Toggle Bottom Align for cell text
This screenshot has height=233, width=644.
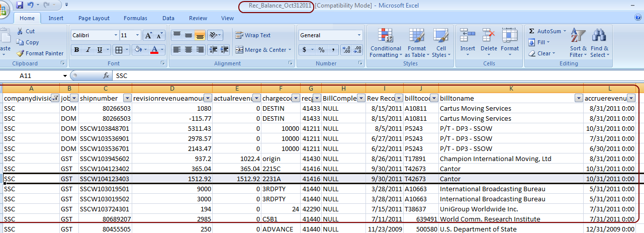pyautogui.click(x=200, y=35)
